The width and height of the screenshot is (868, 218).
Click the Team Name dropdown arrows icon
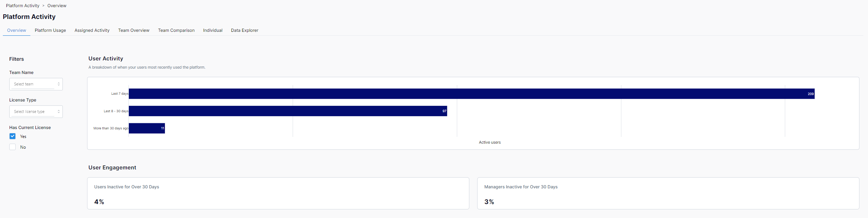click(x=59, y=84)
